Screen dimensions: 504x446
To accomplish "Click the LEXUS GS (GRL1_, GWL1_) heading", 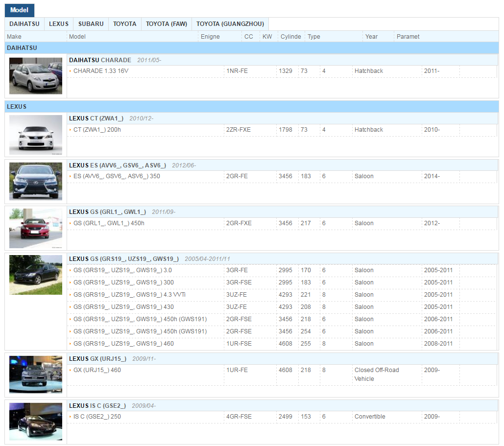I will click(x=107, y=212).
